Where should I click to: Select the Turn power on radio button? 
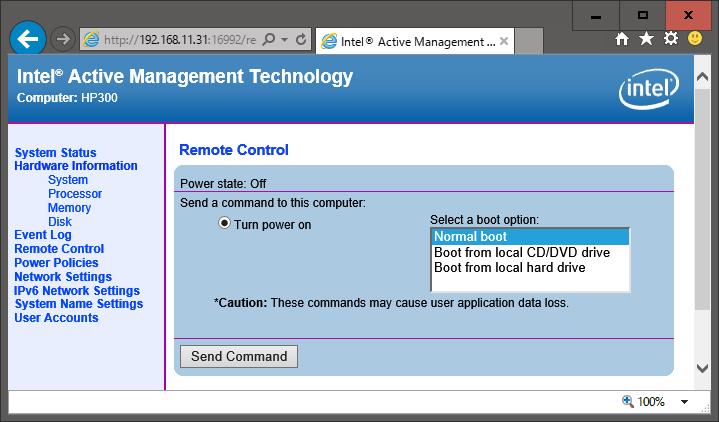pyautogui.click(x=224, y=223)
